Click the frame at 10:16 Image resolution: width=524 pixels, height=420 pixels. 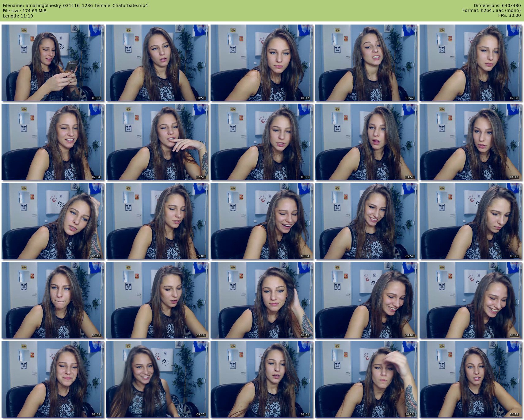pos(366,379)
